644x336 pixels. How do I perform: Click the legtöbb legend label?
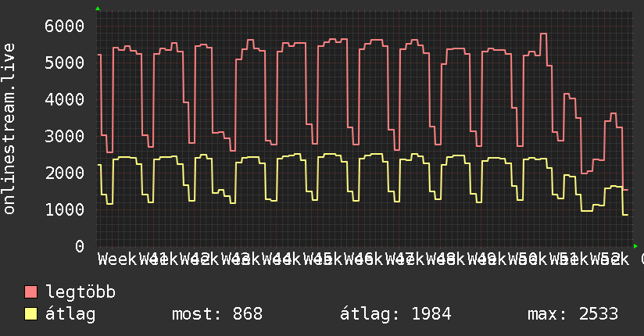point(80,292)
